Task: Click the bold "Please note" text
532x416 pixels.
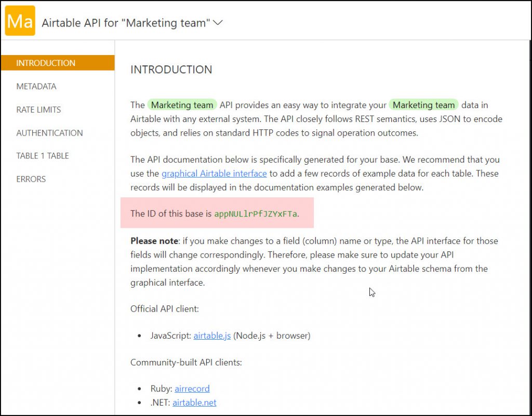Action: coord(154,241)
